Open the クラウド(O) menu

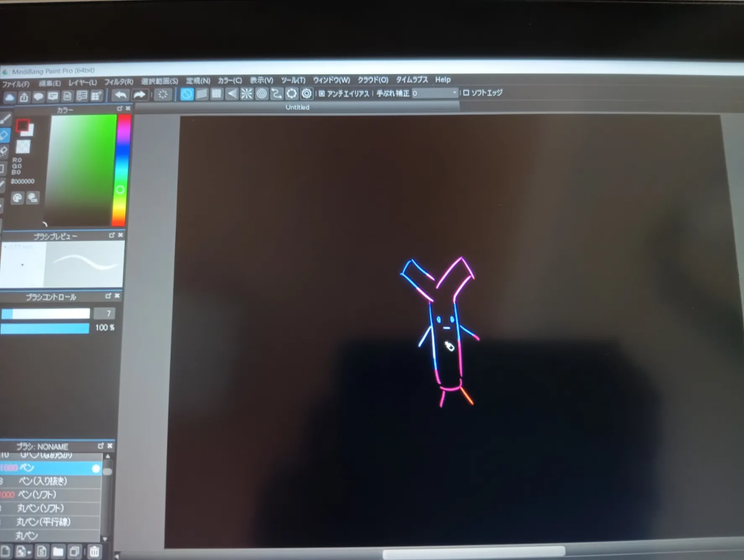(373, 79)
